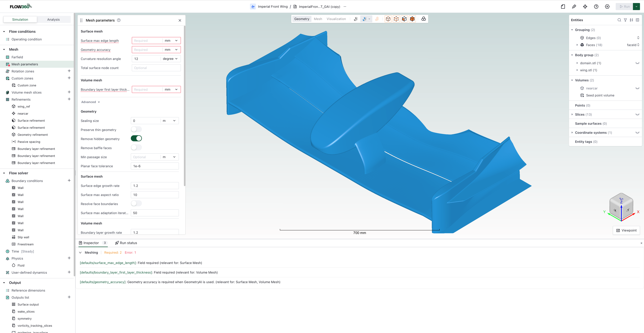
Task: Open the faceId grouping selector for Faces
Action: pyautogui.click(x=633, y=45)
